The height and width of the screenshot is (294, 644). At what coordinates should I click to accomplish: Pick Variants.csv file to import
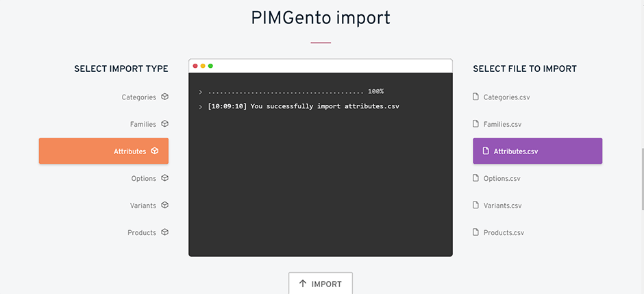tap(502, 206)
